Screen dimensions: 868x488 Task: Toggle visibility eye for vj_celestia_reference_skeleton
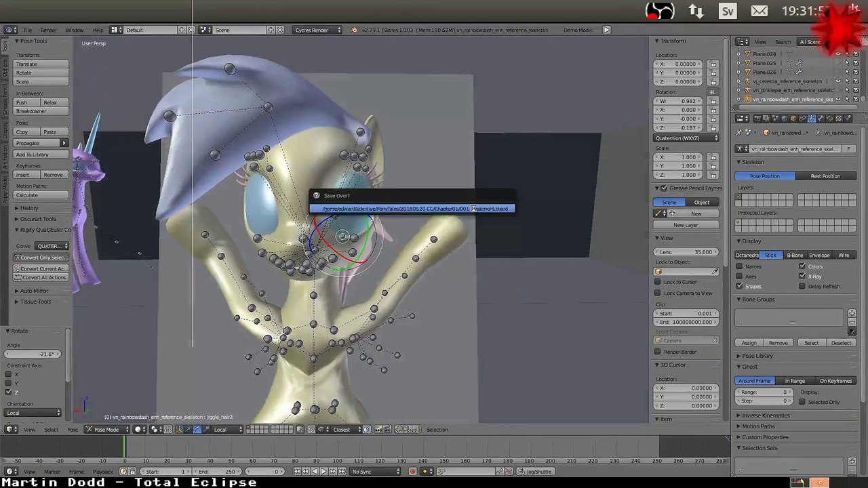click(x=837, y=81)
